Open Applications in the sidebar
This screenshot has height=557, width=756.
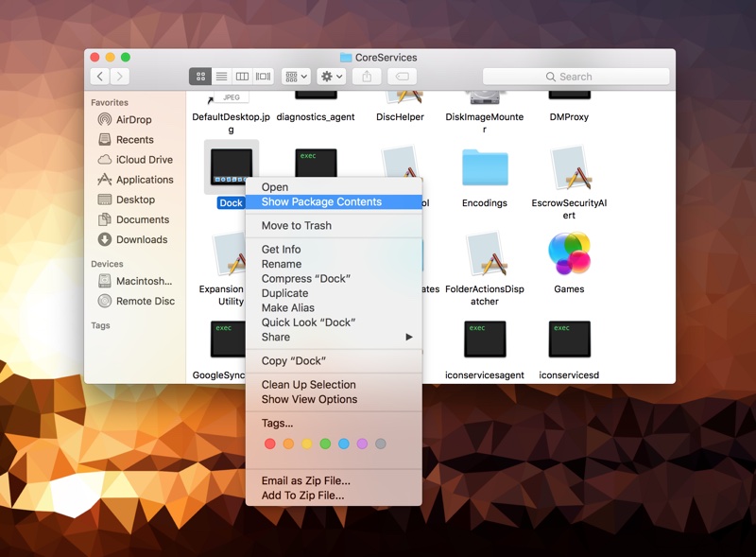145,180
